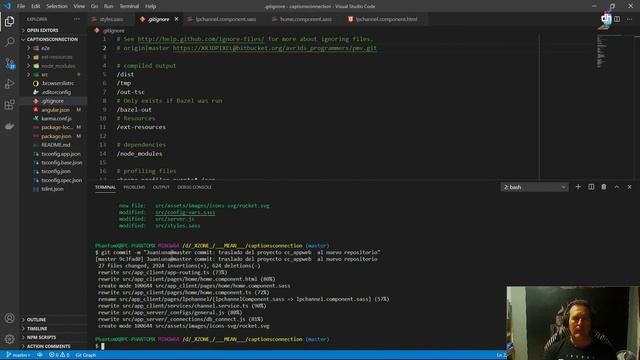Open editor more actions ellipsis

click(629, 19)
